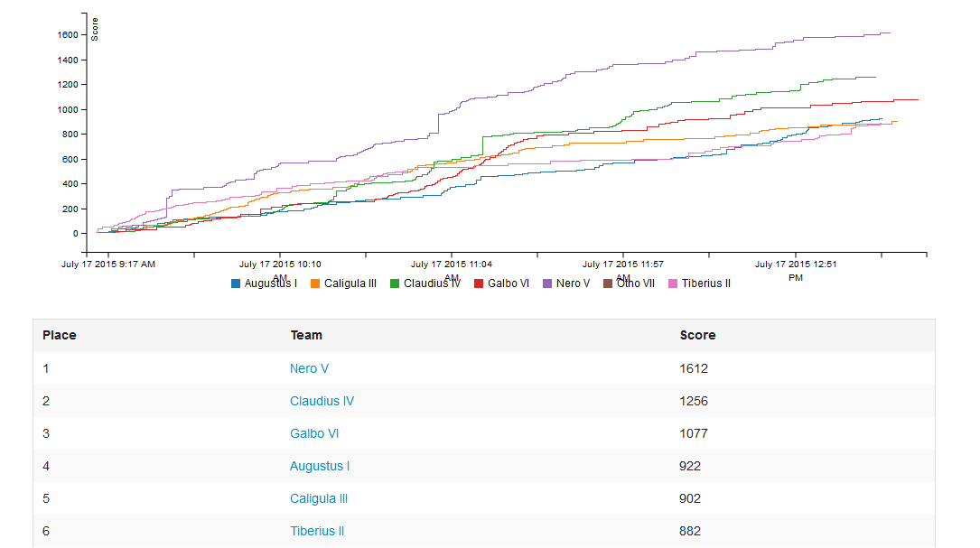Click the Caligula III legend label
The width and height of the screenshot is (980, 548).
click(350, 283)
